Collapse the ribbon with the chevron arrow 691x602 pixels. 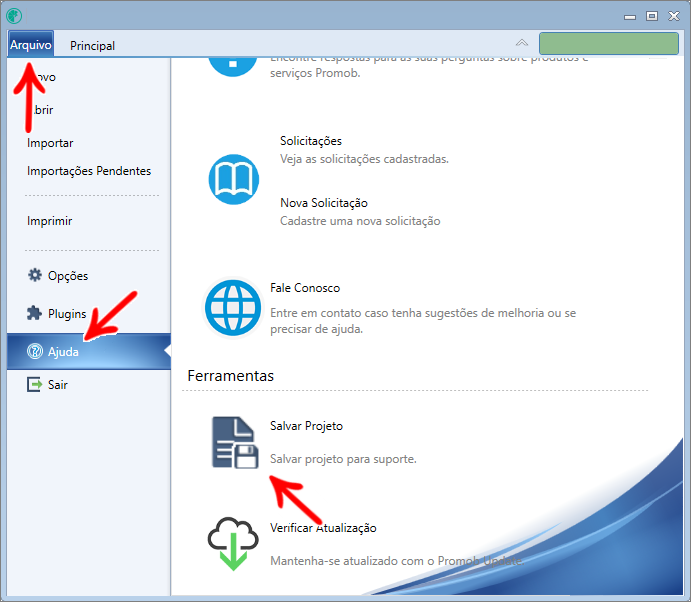pos(521,43)
